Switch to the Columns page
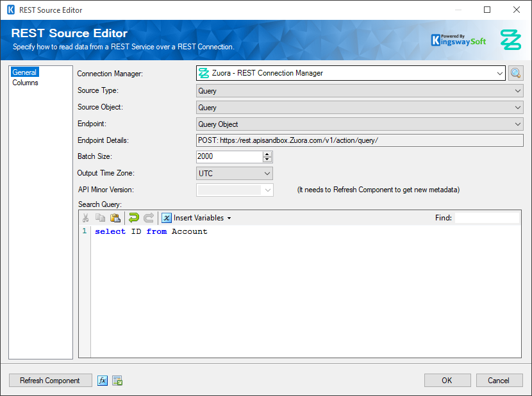The width and height of the screenshot is (532, 396). 26,83
